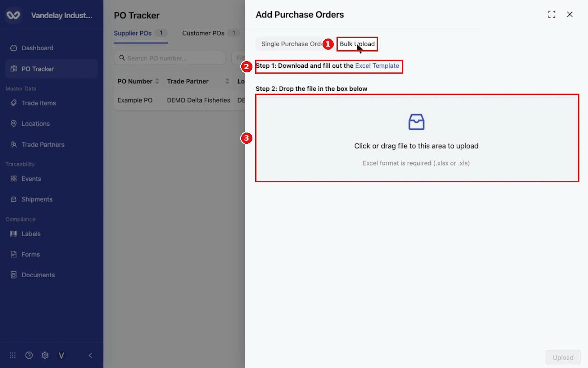
Task: Click the help question mark icon
Action: pos(29,355)
